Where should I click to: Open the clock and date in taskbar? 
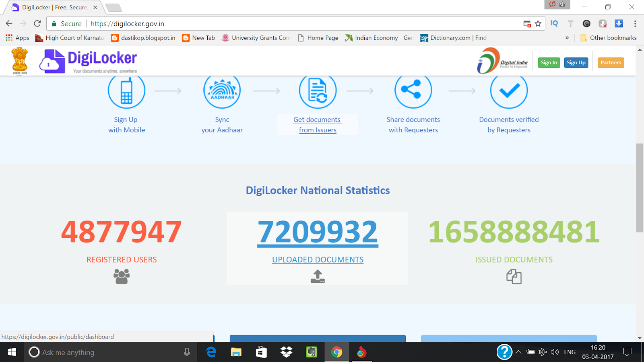click(598, 352)
